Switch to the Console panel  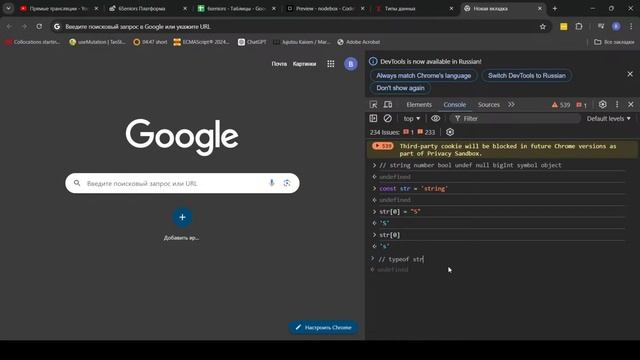(x=455, y=104)
